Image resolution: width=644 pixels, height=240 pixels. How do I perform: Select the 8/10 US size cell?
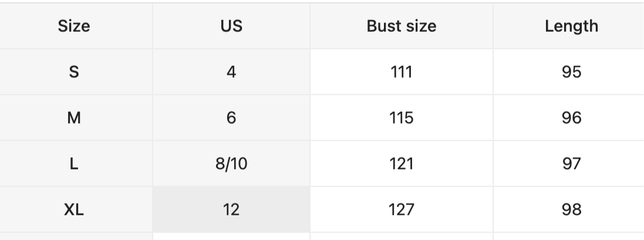click(231, 164)
